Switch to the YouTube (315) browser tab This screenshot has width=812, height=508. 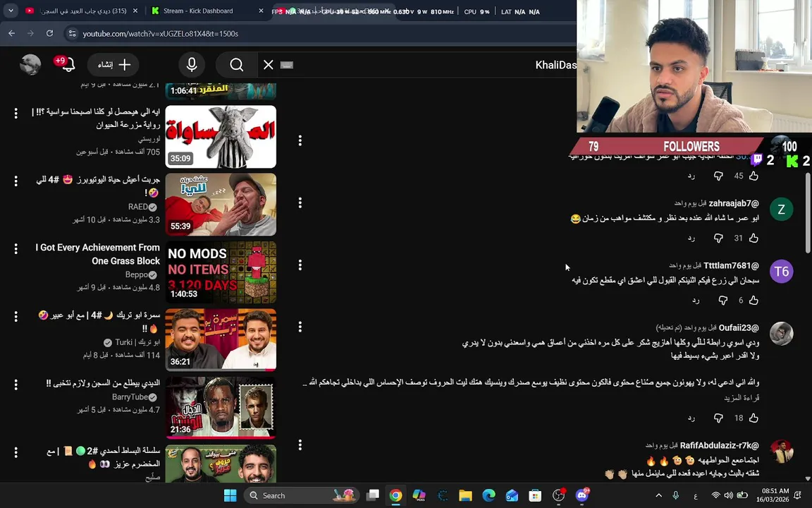point(82,11)
